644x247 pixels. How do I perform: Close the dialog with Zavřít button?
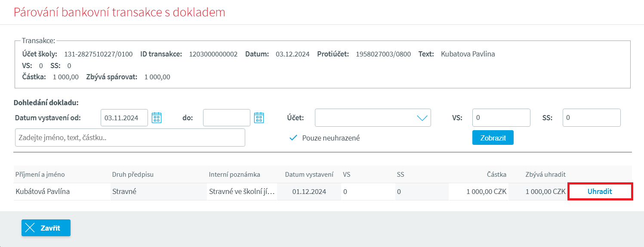point(46,228)
